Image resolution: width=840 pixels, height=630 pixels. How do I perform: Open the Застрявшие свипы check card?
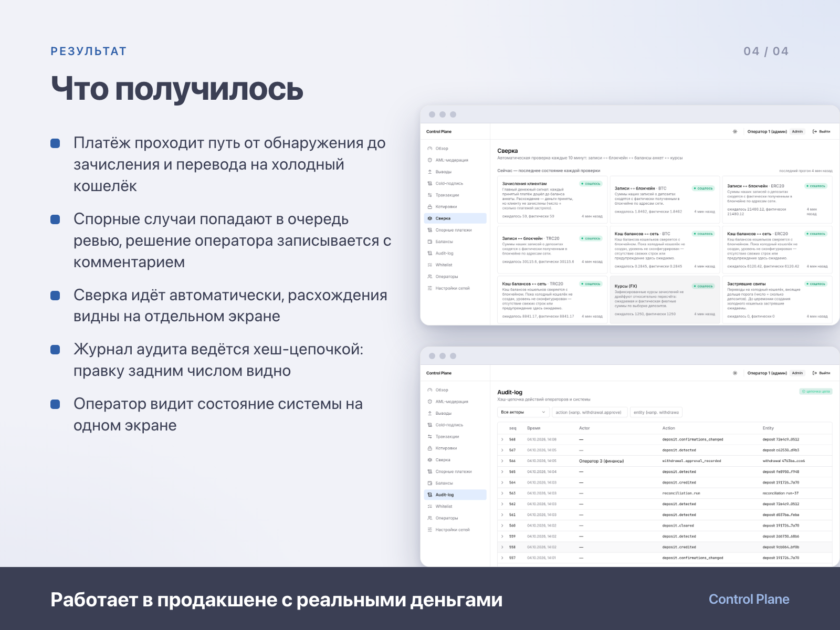778,299
